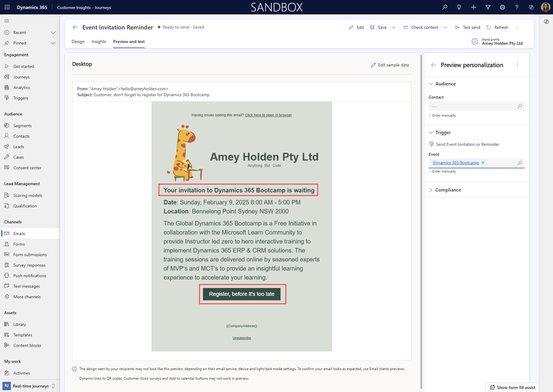
Task: Click the Save button
Action: [x=378, y=28]
